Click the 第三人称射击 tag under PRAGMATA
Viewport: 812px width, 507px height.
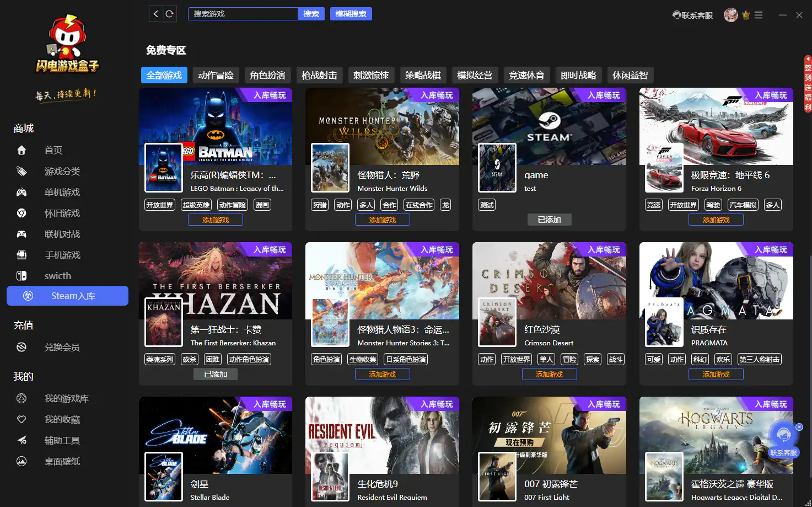[760, 359]
